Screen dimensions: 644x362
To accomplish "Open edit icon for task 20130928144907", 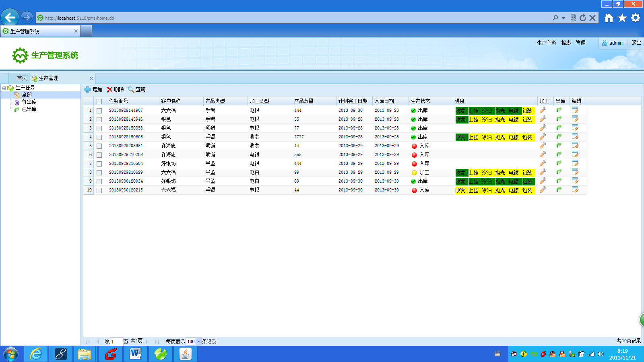I will click(x=575, y=110).
